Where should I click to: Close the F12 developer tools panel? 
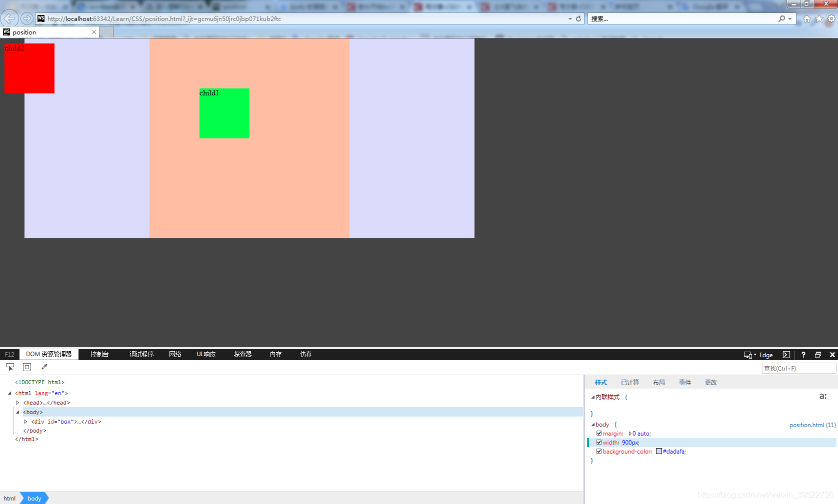(832, 355)
